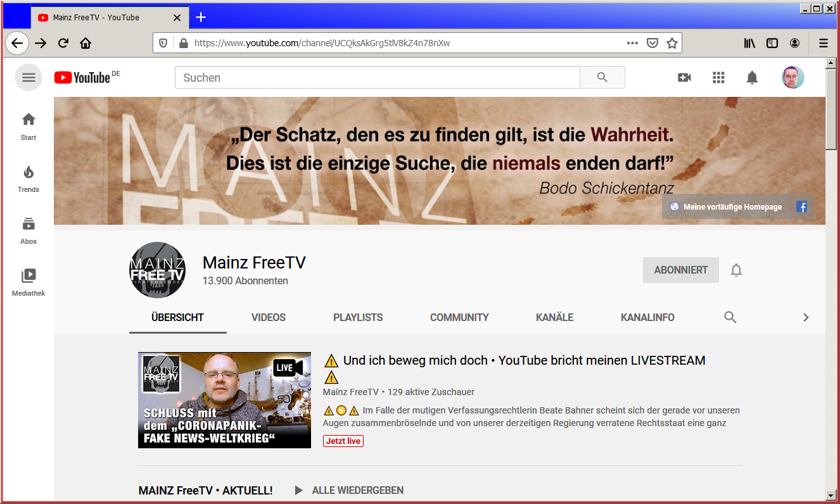The height and width of the screenshot is (504, 840).
Task: Toggle channel notification bell next to ABONNIERT
Action: tap(736, 270)
